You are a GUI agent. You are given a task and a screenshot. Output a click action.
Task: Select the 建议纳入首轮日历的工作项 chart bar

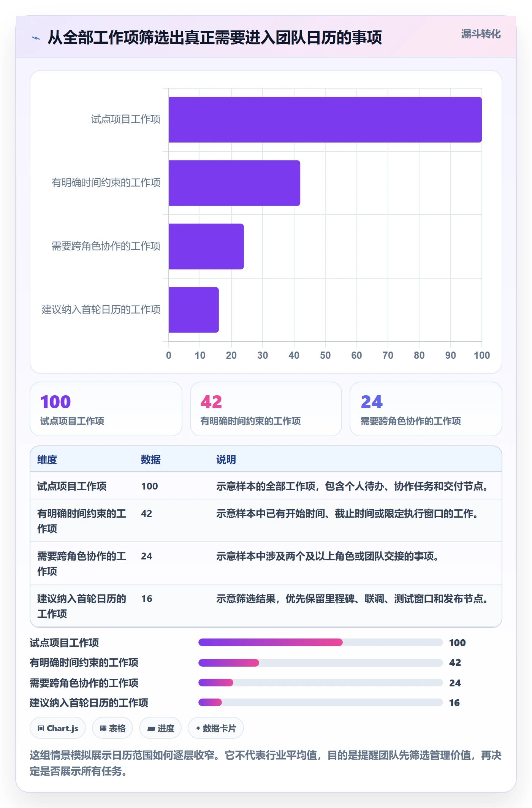pyautogui.click(x=194, y=310)
